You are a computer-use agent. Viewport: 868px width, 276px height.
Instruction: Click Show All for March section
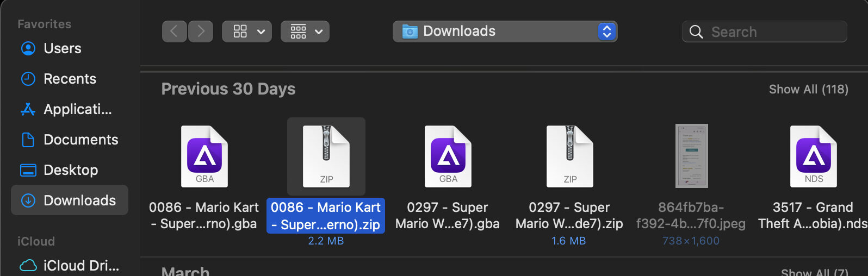(814, 272)
